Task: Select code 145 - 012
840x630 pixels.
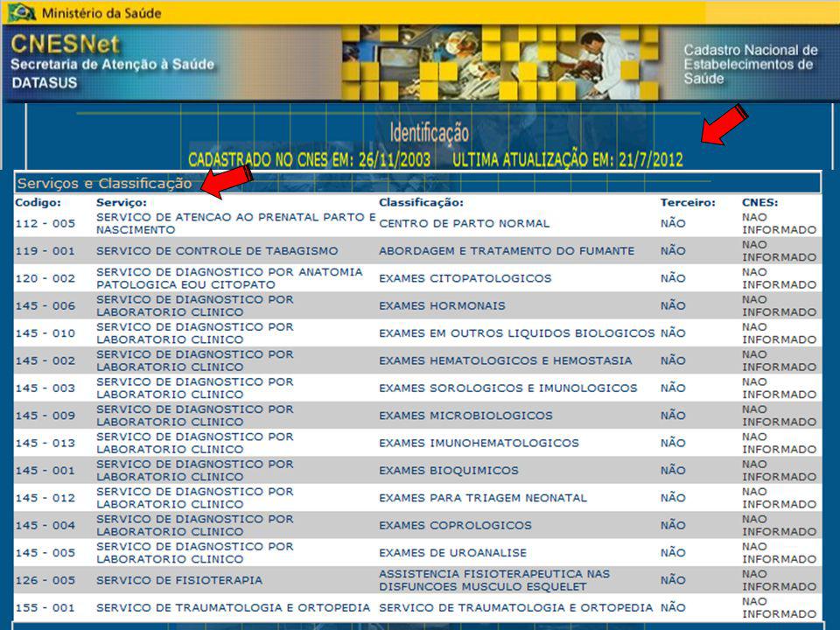Action: pos(45,498)
